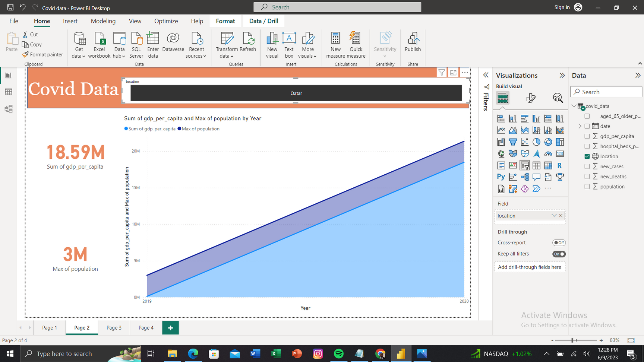The image size is (644, 362).
Task: Switch to Page 3 tab
Action: (x=114, y=328)
